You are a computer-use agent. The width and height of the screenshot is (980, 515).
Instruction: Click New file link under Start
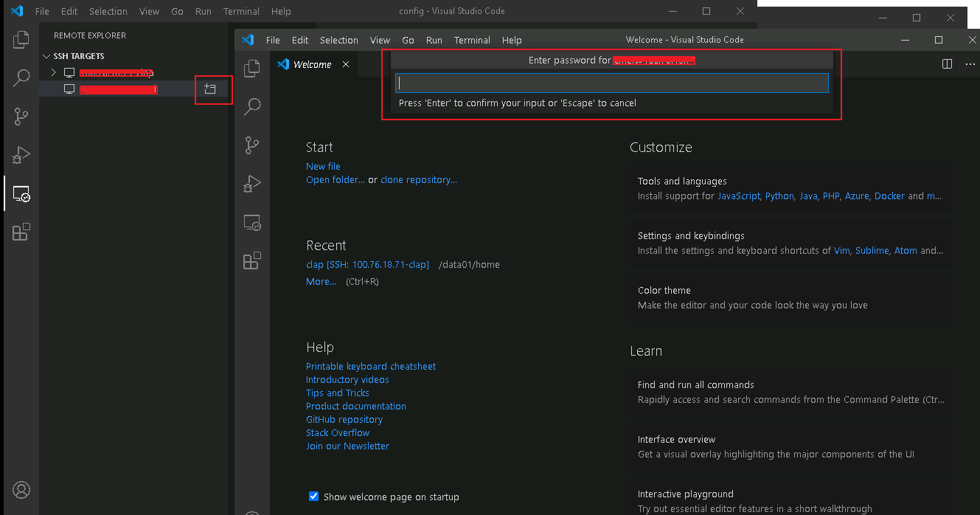click(x=323, y=167)
